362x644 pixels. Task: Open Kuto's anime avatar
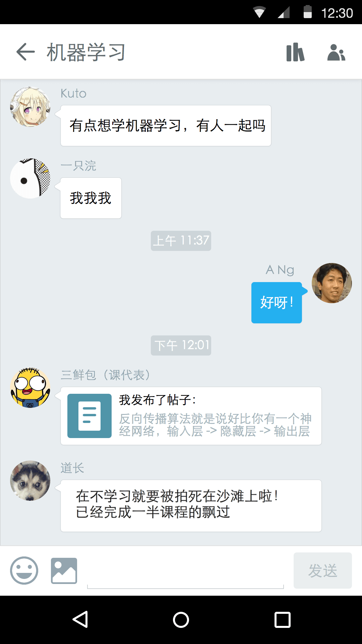[x=30, y=107]
